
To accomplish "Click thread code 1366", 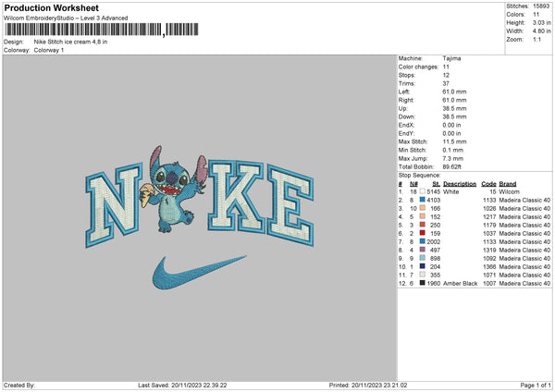I will [489, 267].
